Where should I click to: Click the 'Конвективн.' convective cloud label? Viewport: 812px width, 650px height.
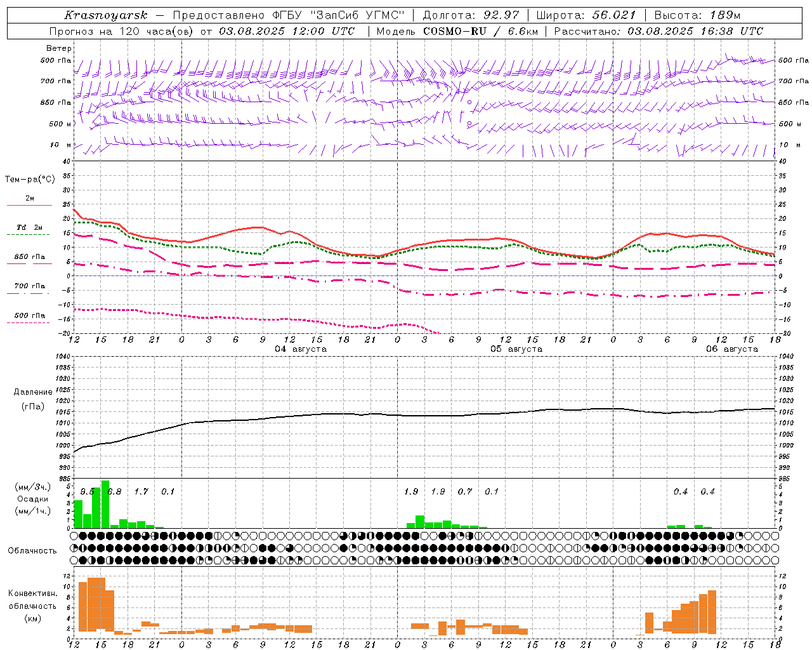33,594
